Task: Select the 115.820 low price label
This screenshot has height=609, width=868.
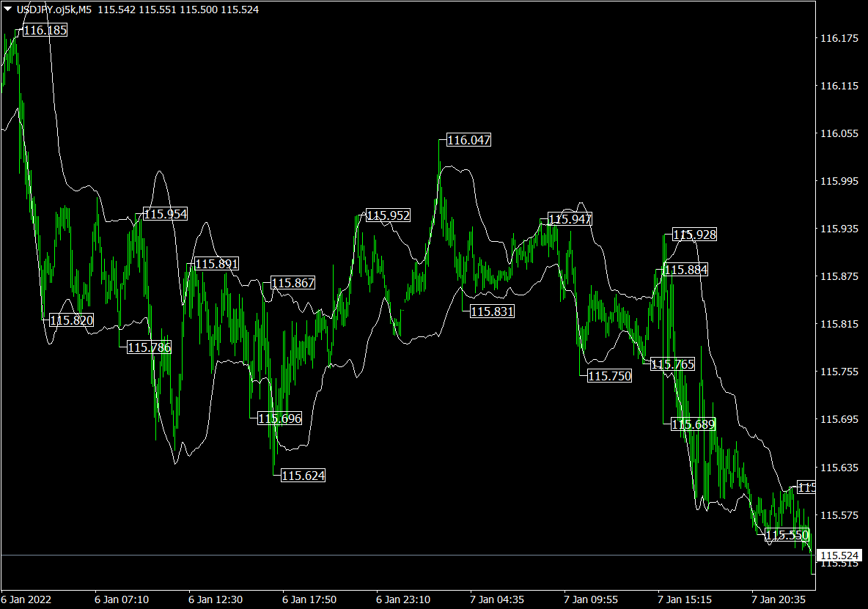Action: pos(71,320)
